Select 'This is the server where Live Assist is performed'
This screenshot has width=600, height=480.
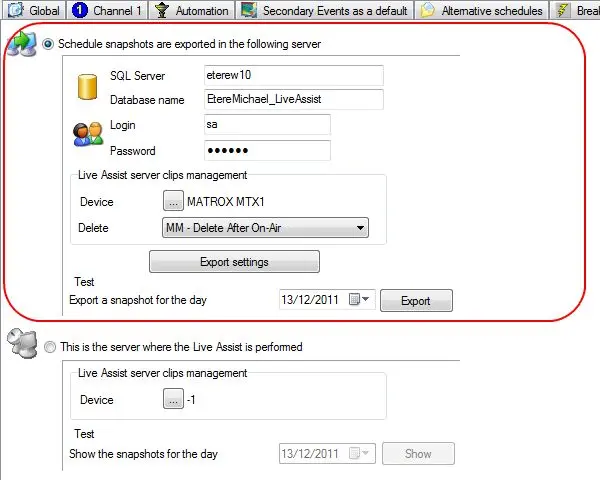coord(49,348)
